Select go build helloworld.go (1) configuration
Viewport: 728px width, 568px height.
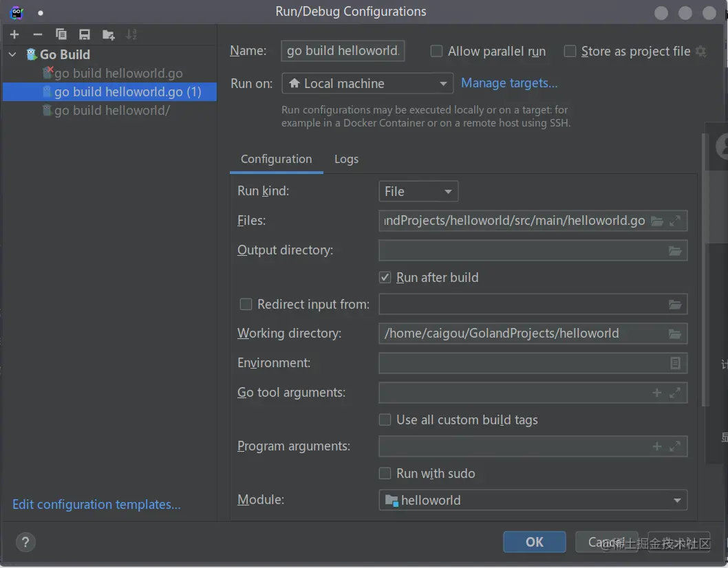click(109, 92)
